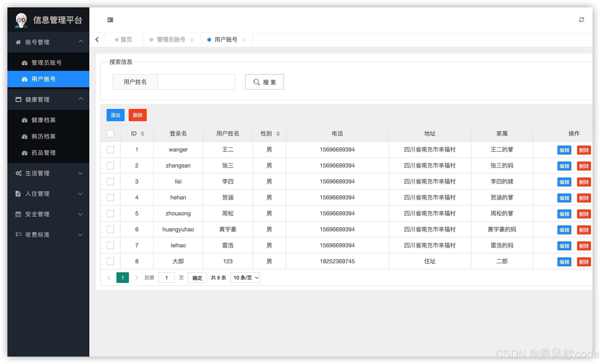Open the 10 条/页 page-size dropdown

(245, 278)
